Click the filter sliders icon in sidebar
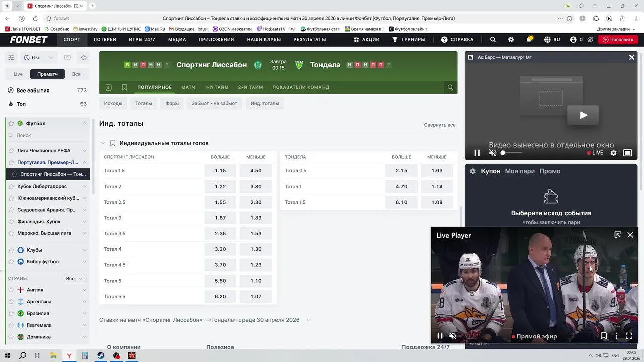Screen dimensions: 644x362 pyautogui.click(x=11, y=57)
